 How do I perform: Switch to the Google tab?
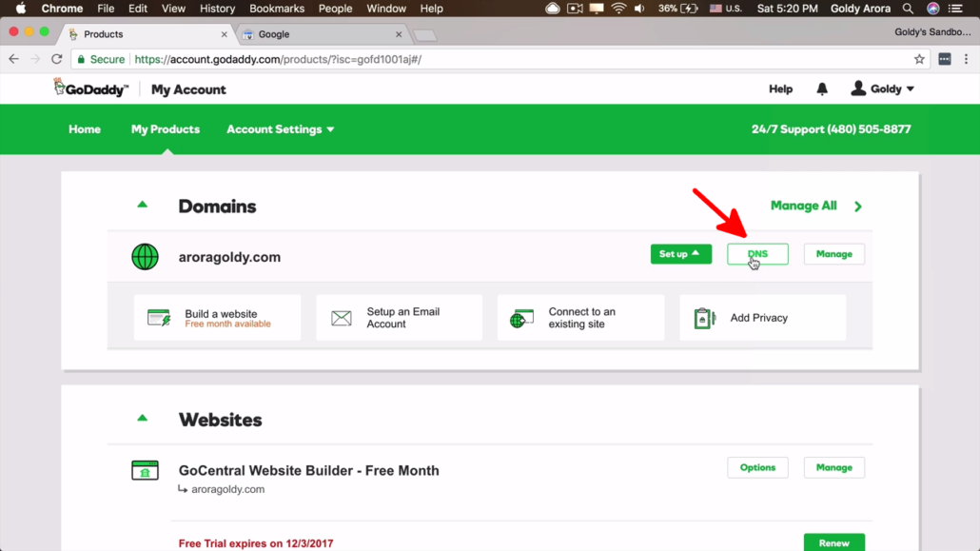coord(321,34)
